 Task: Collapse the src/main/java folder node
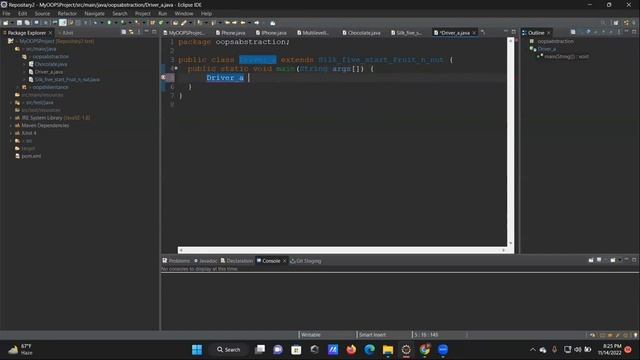pos(11,49)
